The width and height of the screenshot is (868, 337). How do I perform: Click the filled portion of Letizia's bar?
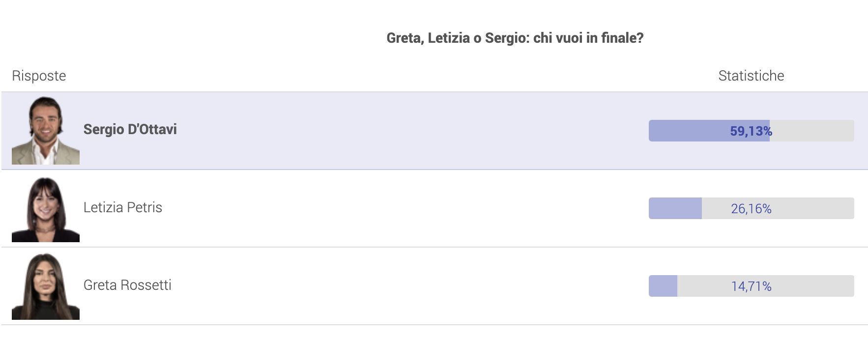point(675,208)
